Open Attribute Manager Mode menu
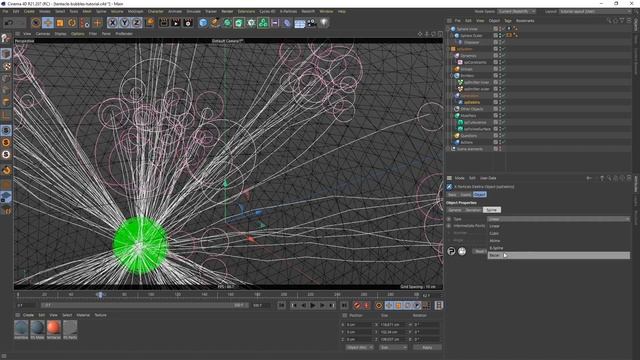 point(460,178)
